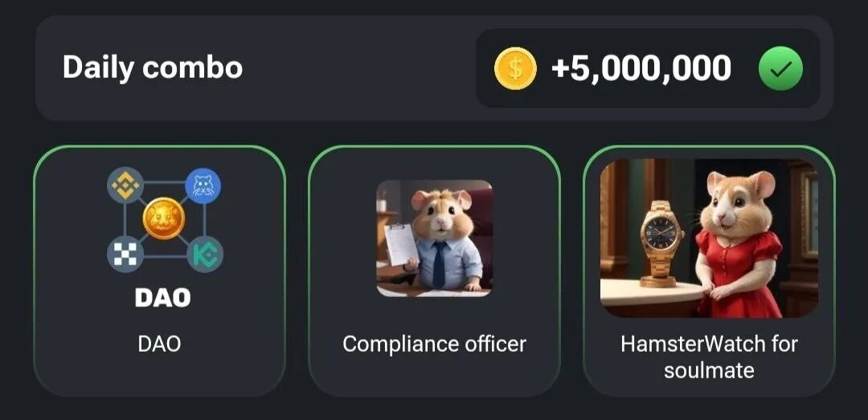Click the green checkmark completion badge
Screen dimensions: 868x420
point(780,68)
